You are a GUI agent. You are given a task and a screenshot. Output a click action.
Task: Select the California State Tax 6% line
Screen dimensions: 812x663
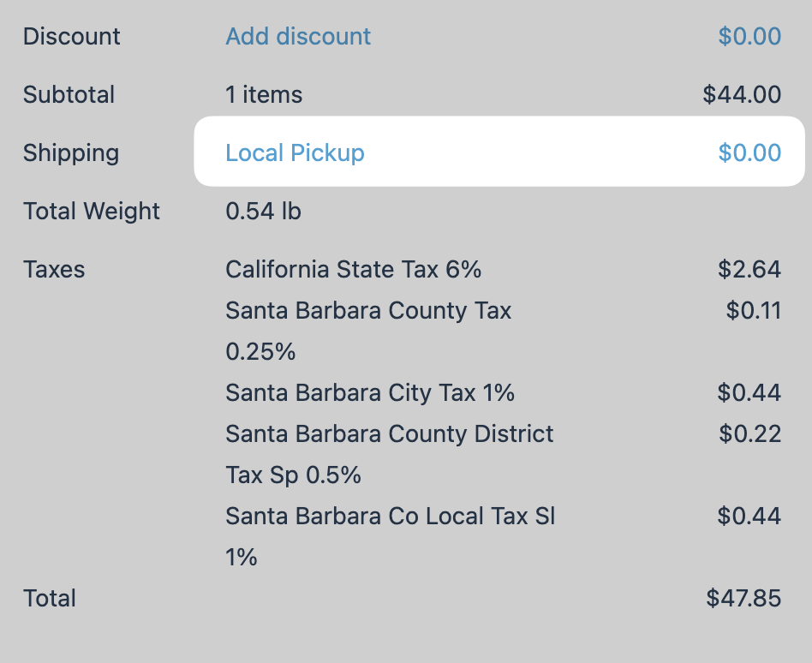[x=353, y=269]
